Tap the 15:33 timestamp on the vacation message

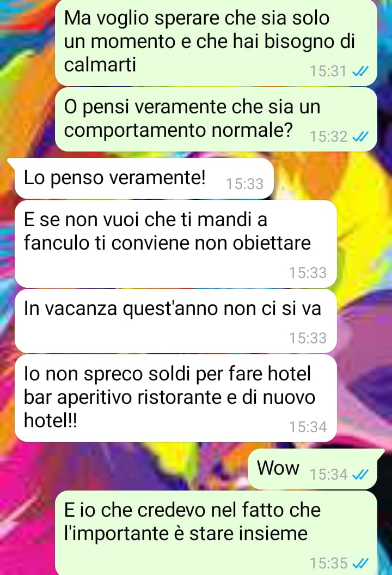[x=308, y=338]
